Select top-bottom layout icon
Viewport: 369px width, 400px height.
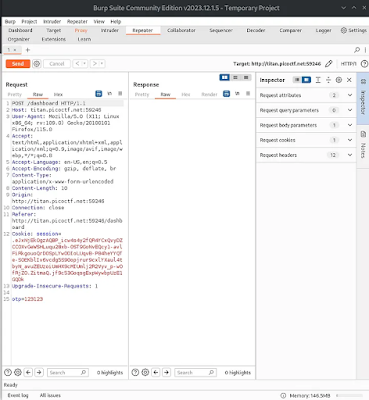pos(235,77)
